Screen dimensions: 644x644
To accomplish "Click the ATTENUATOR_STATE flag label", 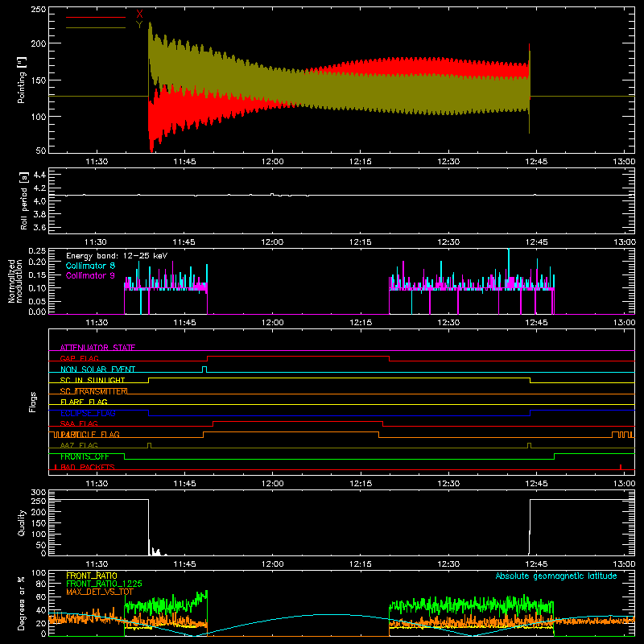I will [97, 348].
